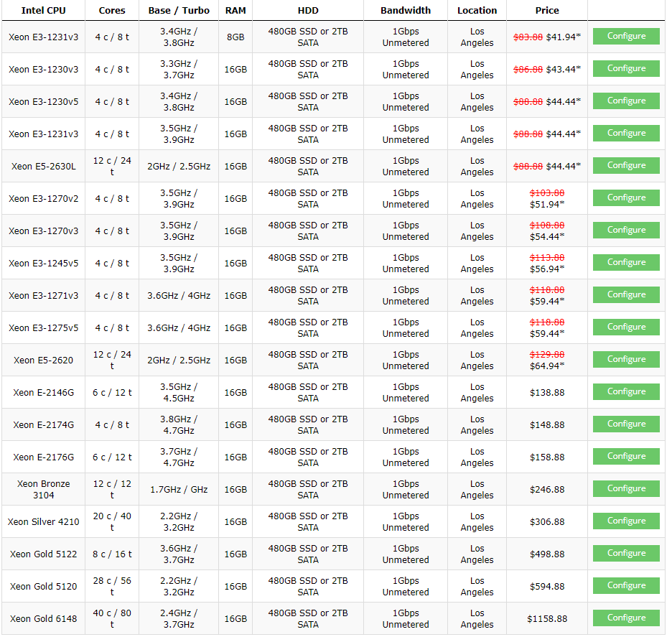Configure the Xeon Gold 5122 server
672x637 pixels.
(626, 554)
